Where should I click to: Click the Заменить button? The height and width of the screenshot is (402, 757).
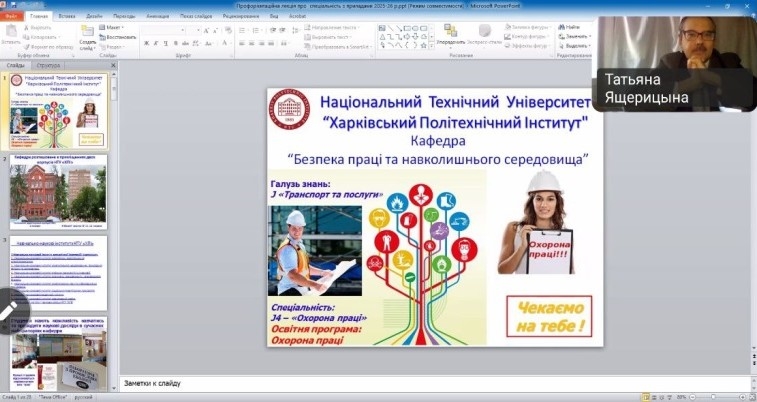(575, 36)
